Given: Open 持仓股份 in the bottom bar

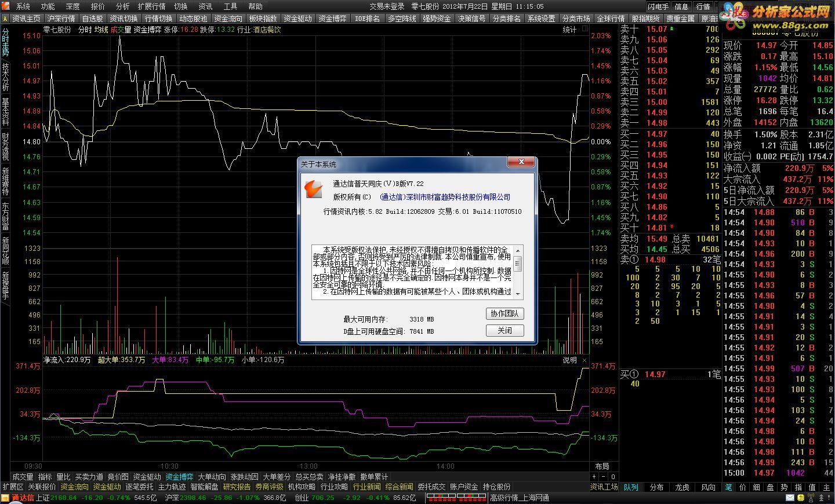Looking at the screenshot, I should (x=497, y=487).
